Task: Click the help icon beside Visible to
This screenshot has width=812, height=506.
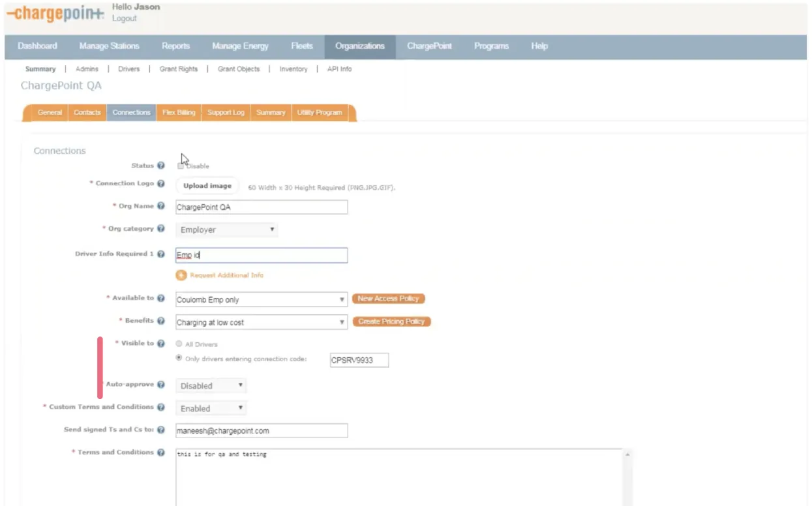Action: click(x=160, y=344)
